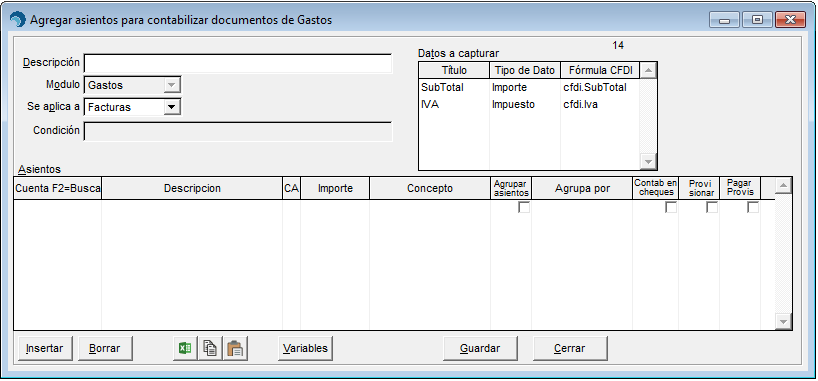Click the Agrupar asientos column header
This screenshot has width=818, height=381.
(511, 188)
